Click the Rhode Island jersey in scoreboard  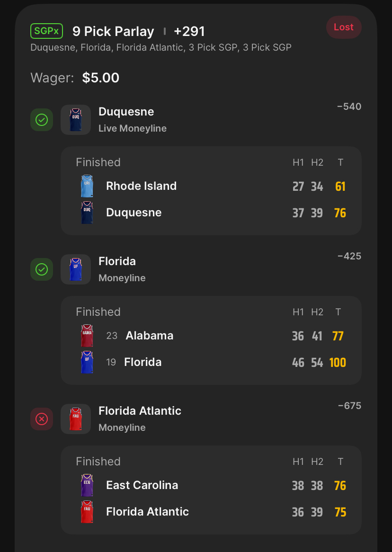point(87,186)
